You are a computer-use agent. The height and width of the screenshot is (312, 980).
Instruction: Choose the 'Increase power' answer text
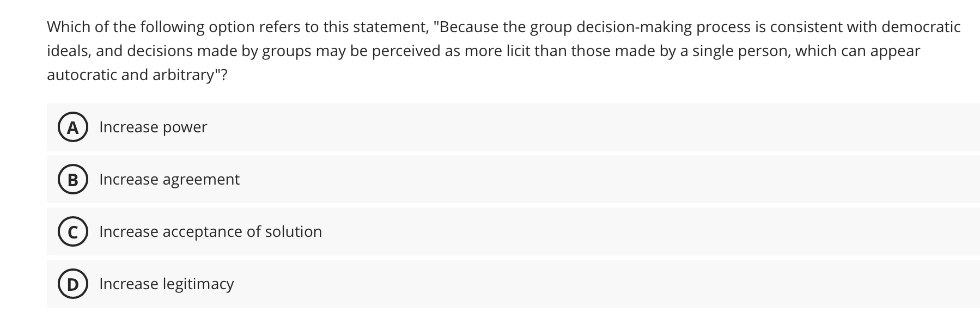pos(153,127)
